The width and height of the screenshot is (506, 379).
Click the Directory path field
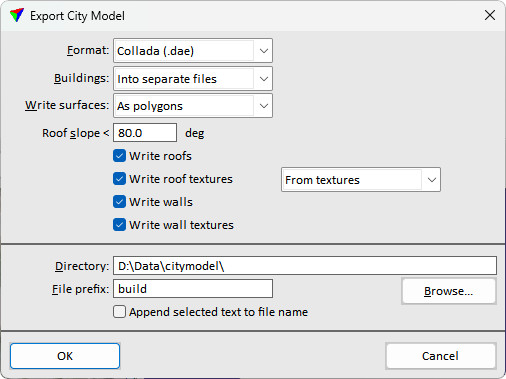pos(305,266)
